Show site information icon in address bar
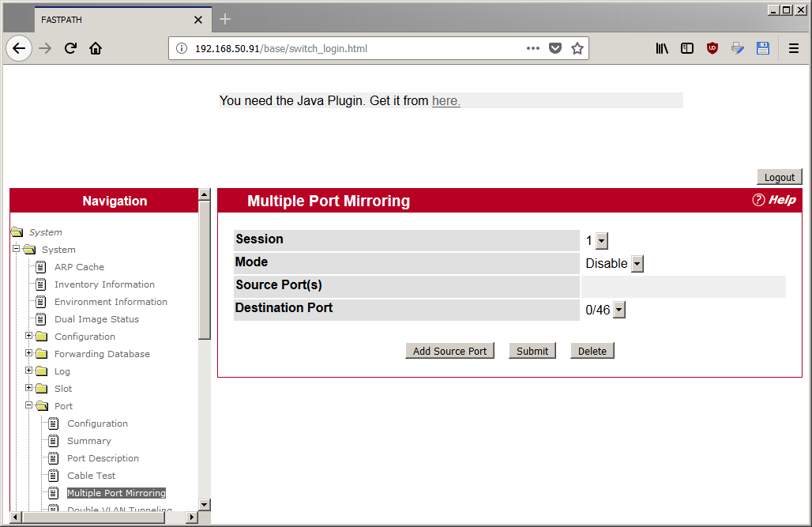The image size is (812, 527). pos(181,49)
